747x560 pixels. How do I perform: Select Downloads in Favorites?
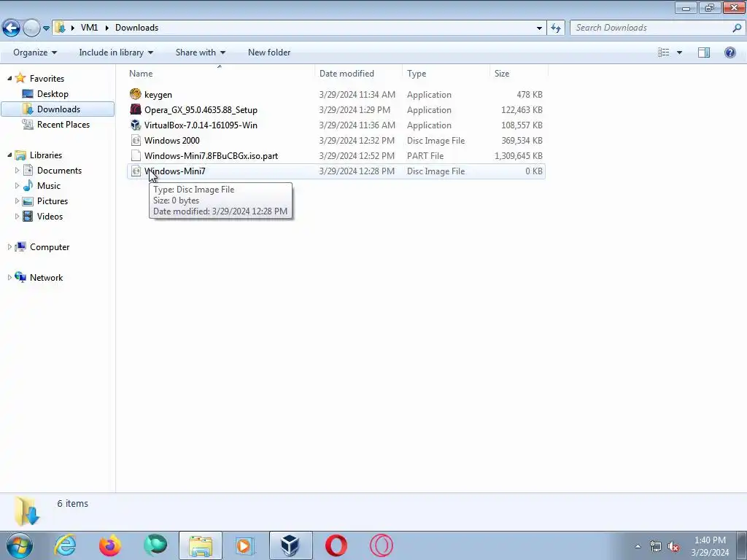(x=58, y=109)
